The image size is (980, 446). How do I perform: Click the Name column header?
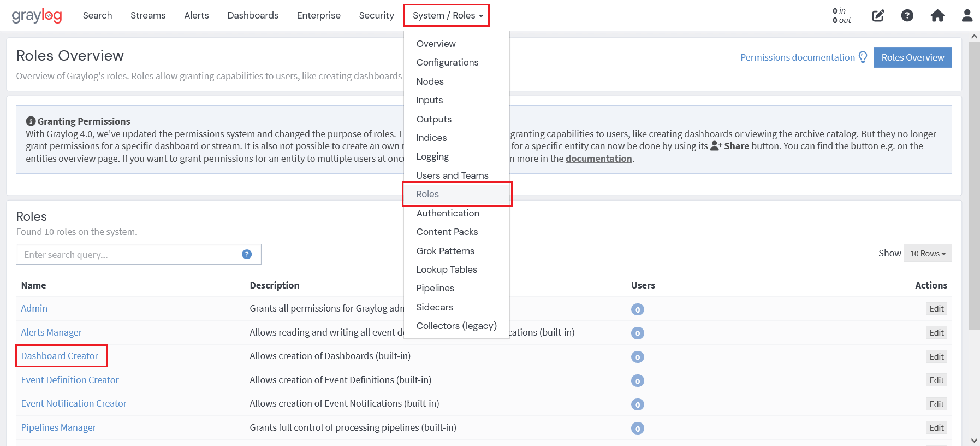pyautogui.click(x=33, y=285)
